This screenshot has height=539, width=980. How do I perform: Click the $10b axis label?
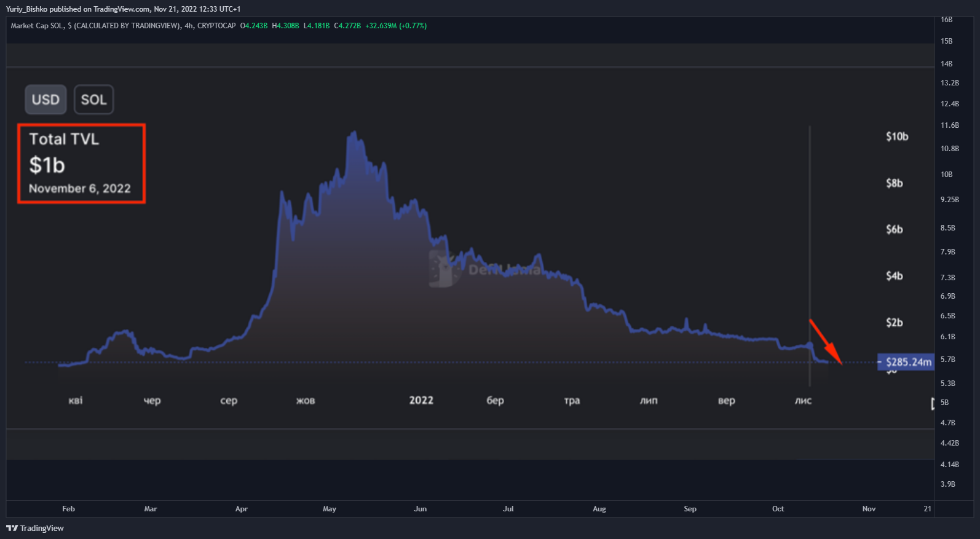897,136
